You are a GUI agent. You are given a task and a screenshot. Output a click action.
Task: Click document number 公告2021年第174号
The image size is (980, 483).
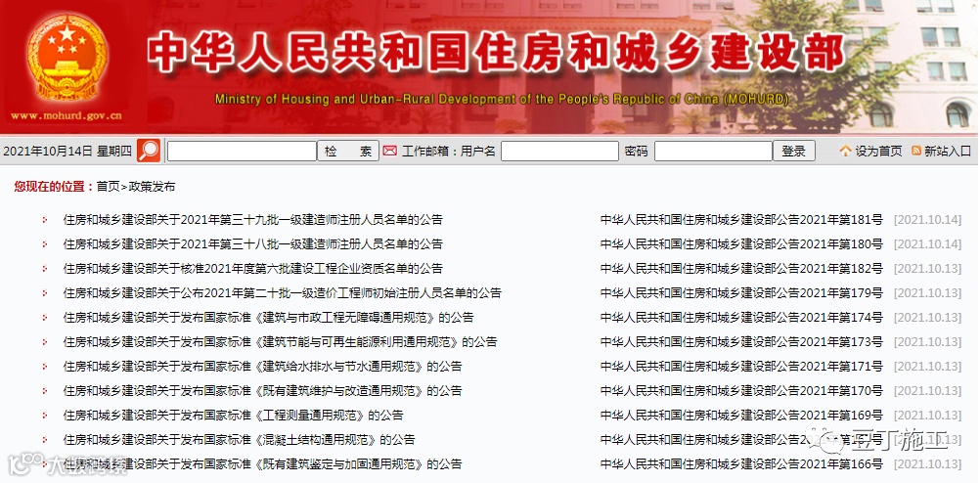tap(741, 318)
